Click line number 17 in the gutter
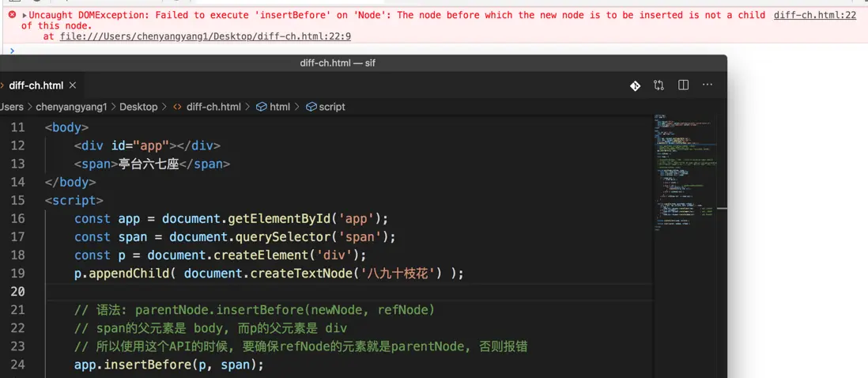Viewport: 868px width, 378px height. point(17,237)
